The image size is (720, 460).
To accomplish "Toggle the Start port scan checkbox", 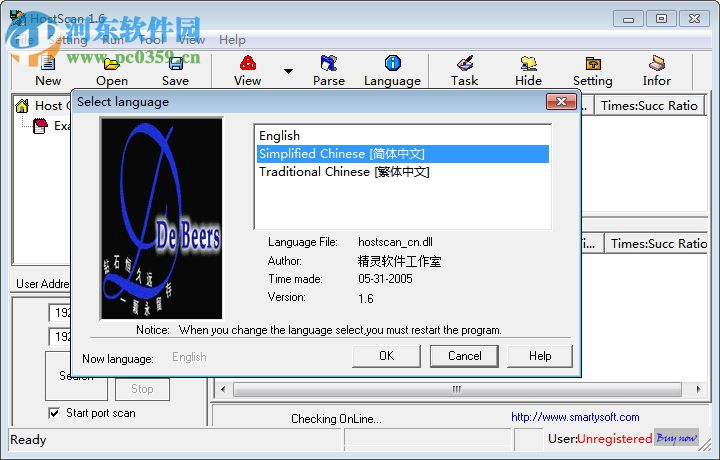I will (54, 413).
